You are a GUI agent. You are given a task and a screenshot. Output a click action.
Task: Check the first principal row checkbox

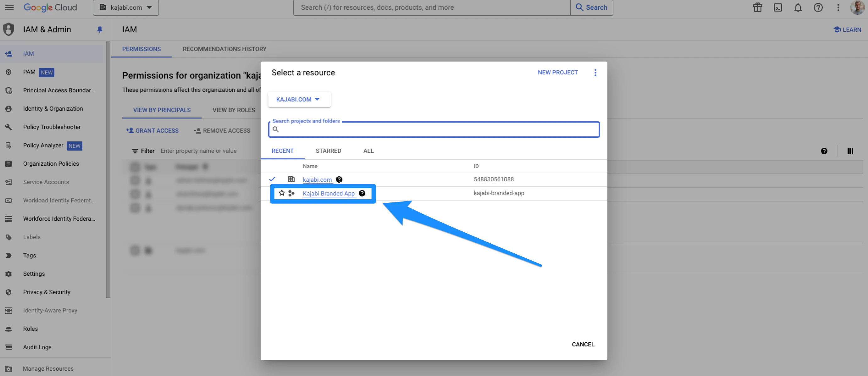(135, 180)
